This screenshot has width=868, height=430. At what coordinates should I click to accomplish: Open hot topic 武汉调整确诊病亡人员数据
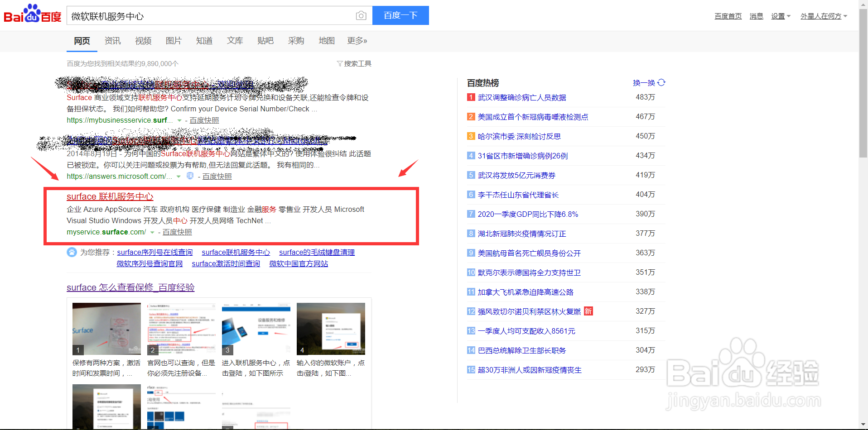[x=522, y=97]
